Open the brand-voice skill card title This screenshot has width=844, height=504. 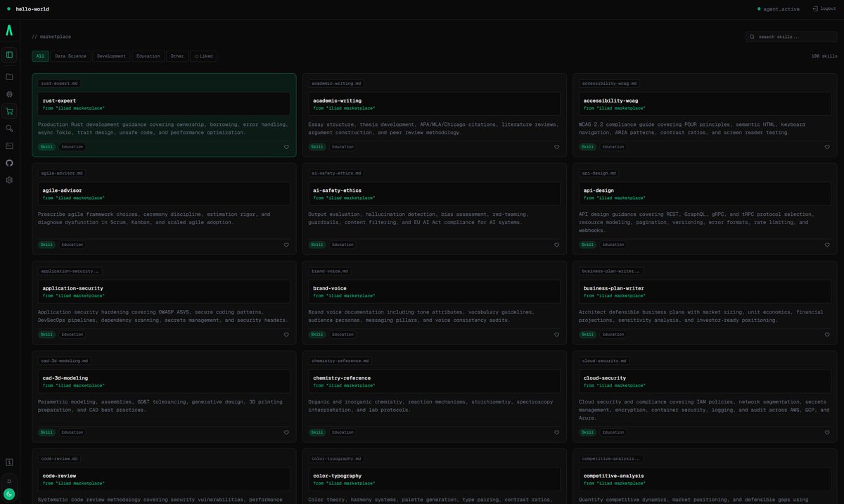(330, 287)
